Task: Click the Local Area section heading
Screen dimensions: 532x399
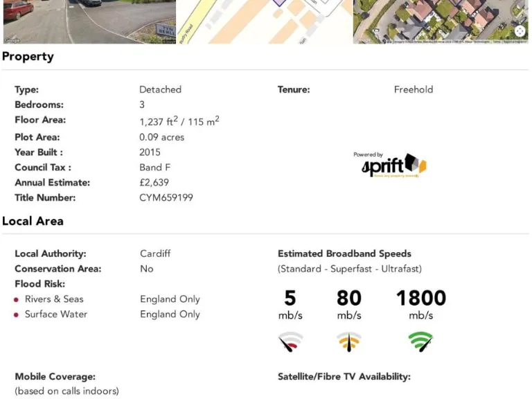Action: [x=33, y=221]
